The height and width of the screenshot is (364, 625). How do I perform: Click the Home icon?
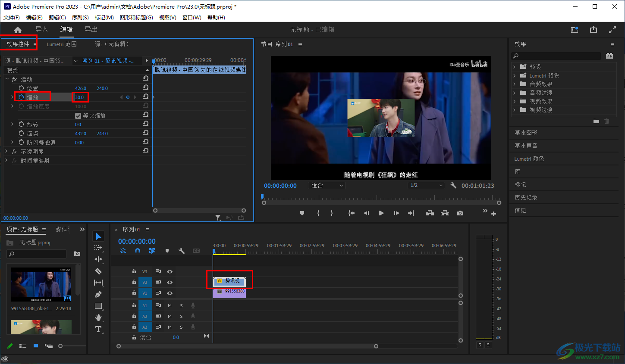point(18,30)
